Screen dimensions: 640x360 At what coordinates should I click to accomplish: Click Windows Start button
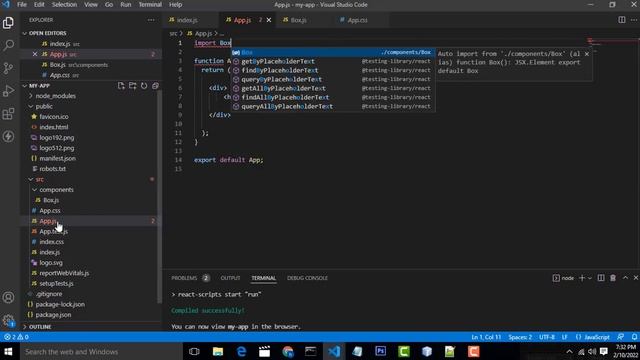(9, 351)
